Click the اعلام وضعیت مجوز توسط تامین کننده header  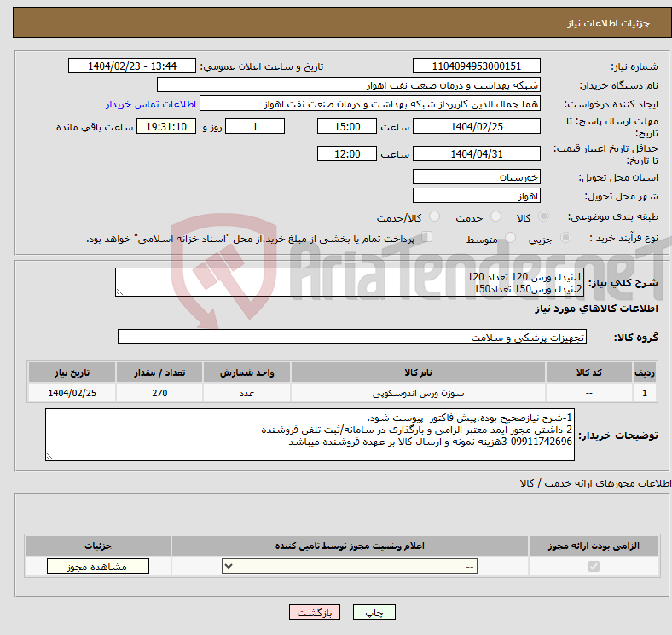tap(350, 546)
